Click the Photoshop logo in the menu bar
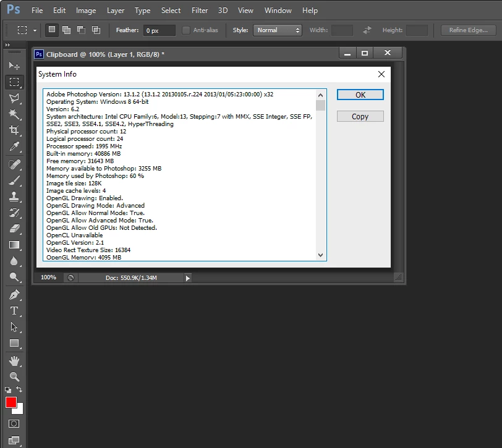Screen dimensions: 502x448 [x=14, y=9]
